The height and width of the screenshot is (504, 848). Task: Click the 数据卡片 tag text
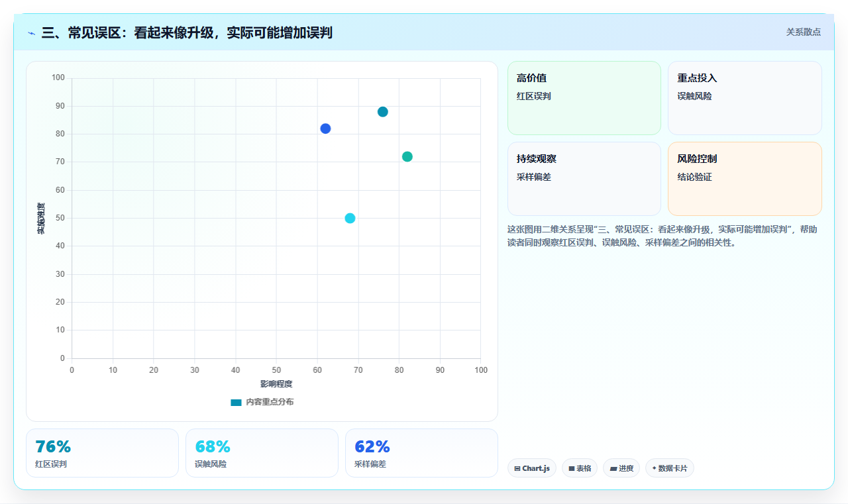tap(673, 468)
